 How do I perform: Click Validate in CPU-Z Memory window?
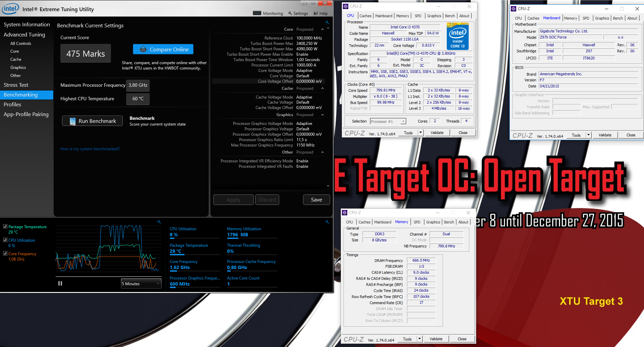436,339
